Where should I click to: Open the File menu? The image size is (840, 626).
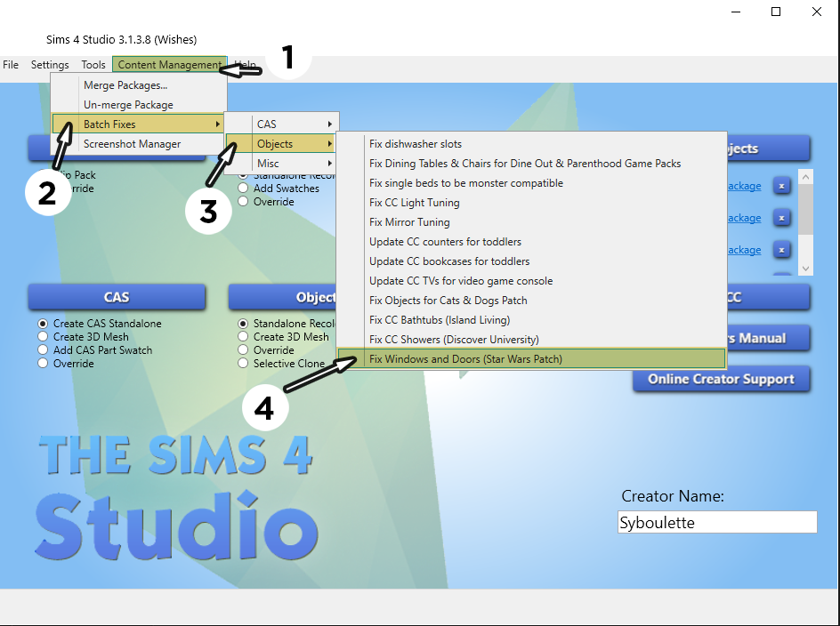click(11, 65)
